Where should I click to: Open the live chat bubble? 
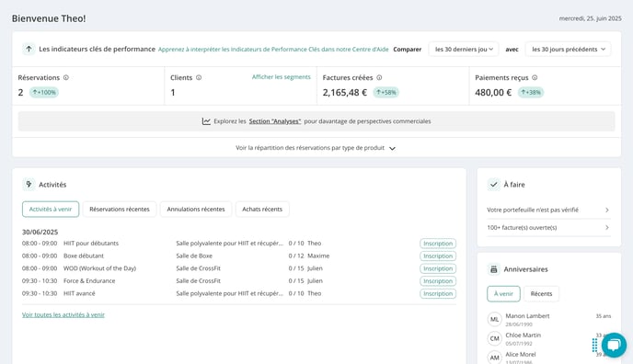pos(614,345)
